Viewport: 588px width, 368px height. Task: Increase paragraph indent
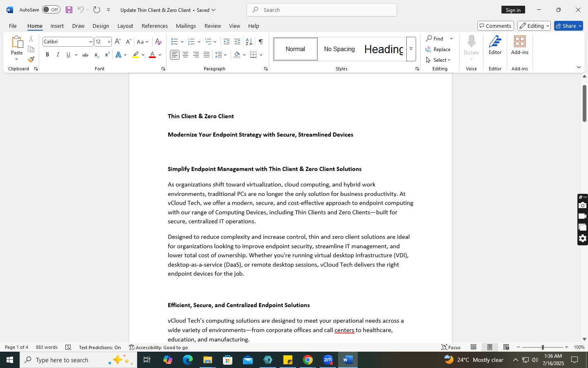[237, 42]
